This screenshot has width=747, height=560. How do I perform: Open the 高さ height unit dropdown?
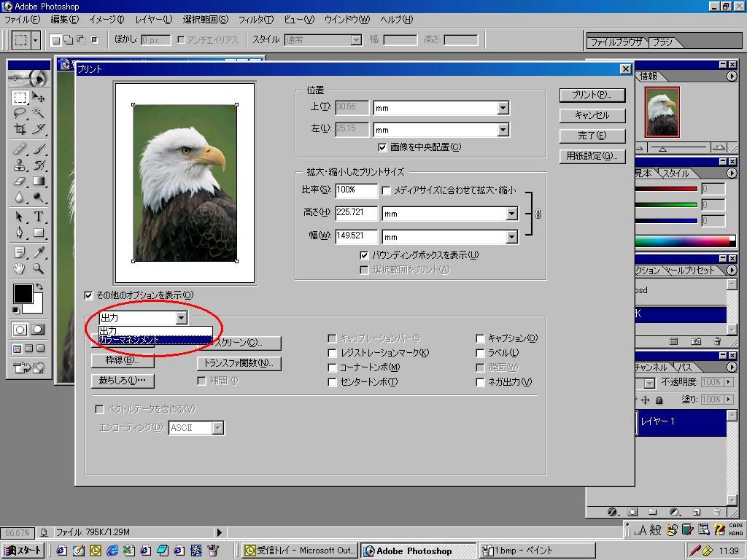[x=511, y=214]
